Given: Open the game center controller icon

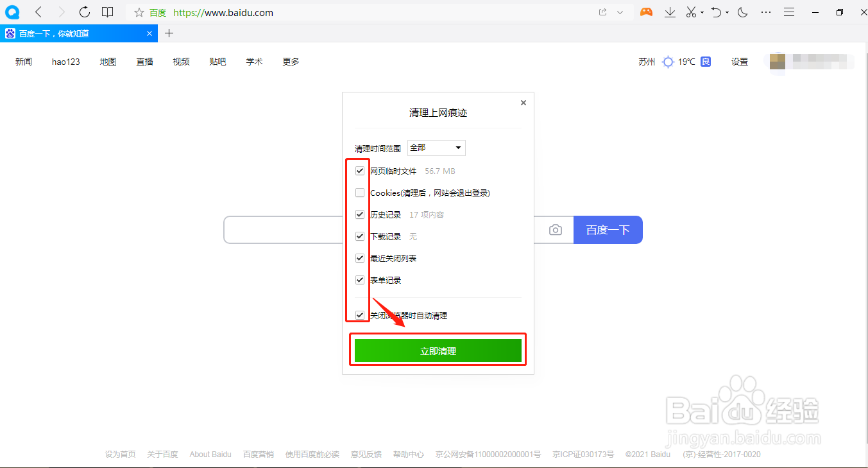Looking at the screenshot, I should (x=646, y=12).
